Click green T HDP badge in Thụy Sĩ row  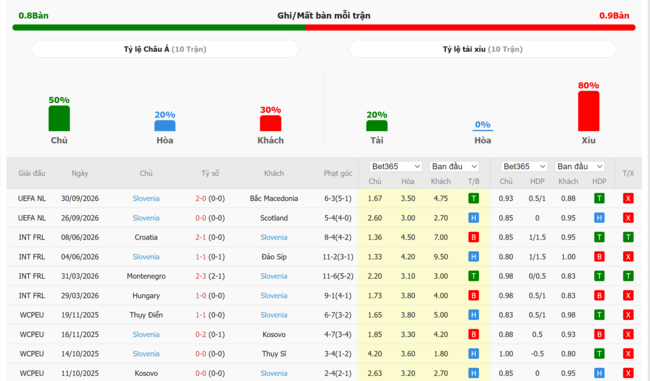(x=599, y=354)
